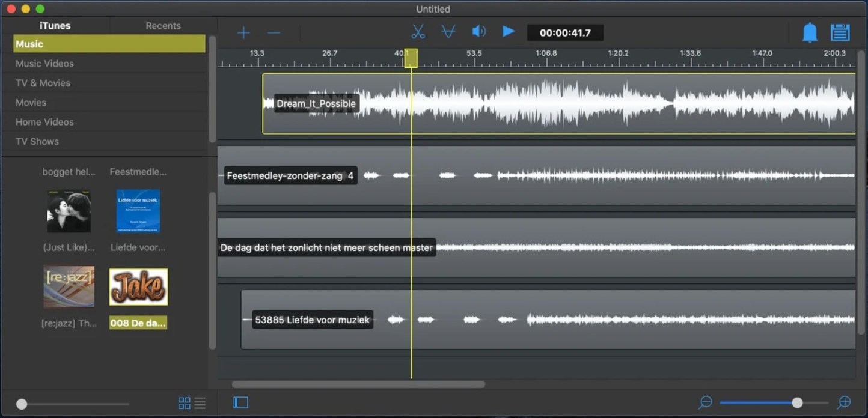Click the 2:00.3 ruler mark
Screen dimensions: 868x418
click(x=834, y=53)
